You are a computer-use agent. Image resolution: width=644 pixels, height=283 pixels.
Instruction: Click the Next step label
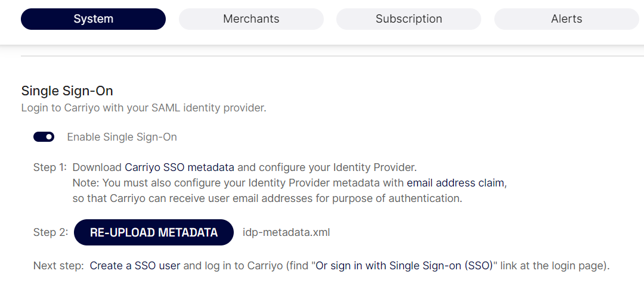[x=60, y=266]
